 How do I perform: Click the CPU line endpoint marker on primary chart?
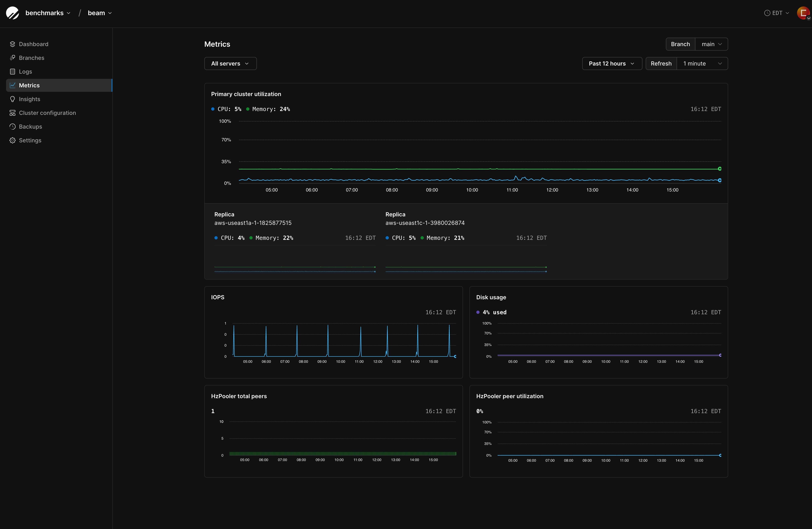(719, 180)
